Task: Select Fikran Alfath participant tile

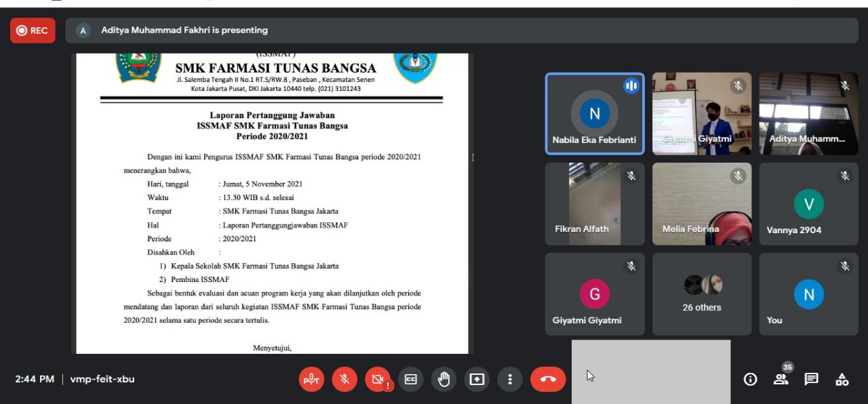Action: tap(595, 204)
